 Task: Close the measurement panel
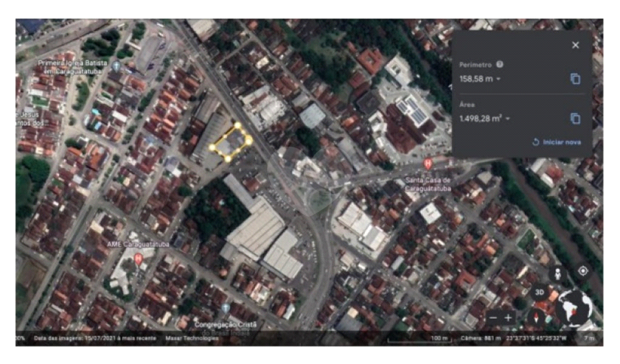pyautogui.click(x=575, y=45)
